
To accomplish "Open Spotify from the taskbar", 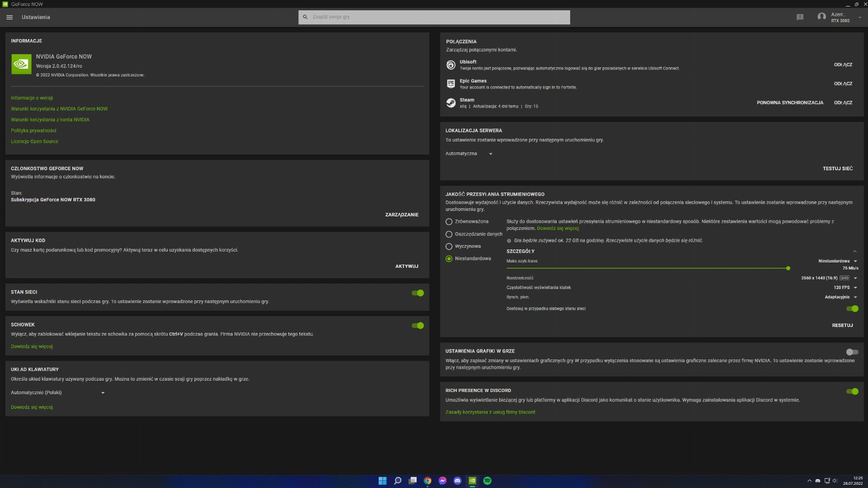I will coord(487,481).
